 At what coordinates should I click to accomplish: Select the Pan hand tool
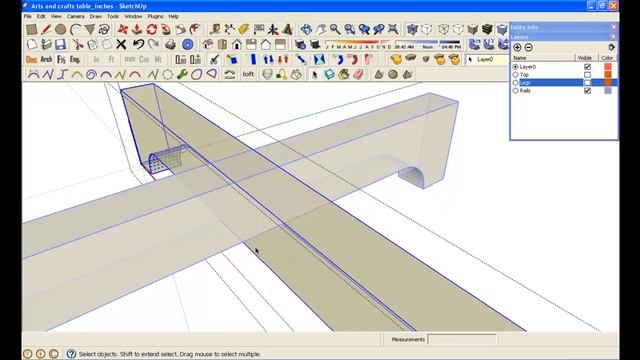point(321,29)
